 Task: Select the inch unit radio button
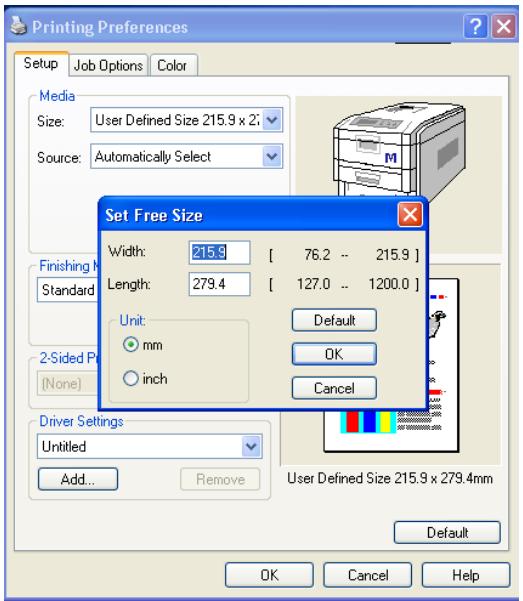coord(130,378)
